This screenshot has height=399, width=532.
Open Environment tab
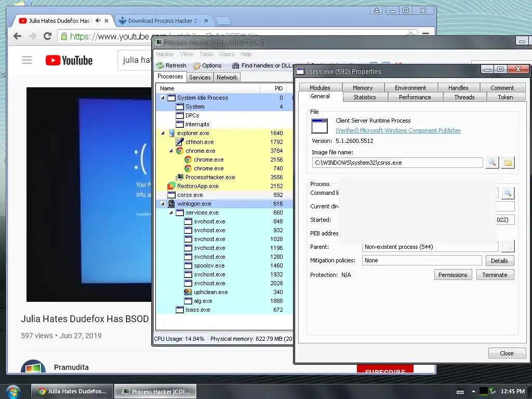click(410, 87)
